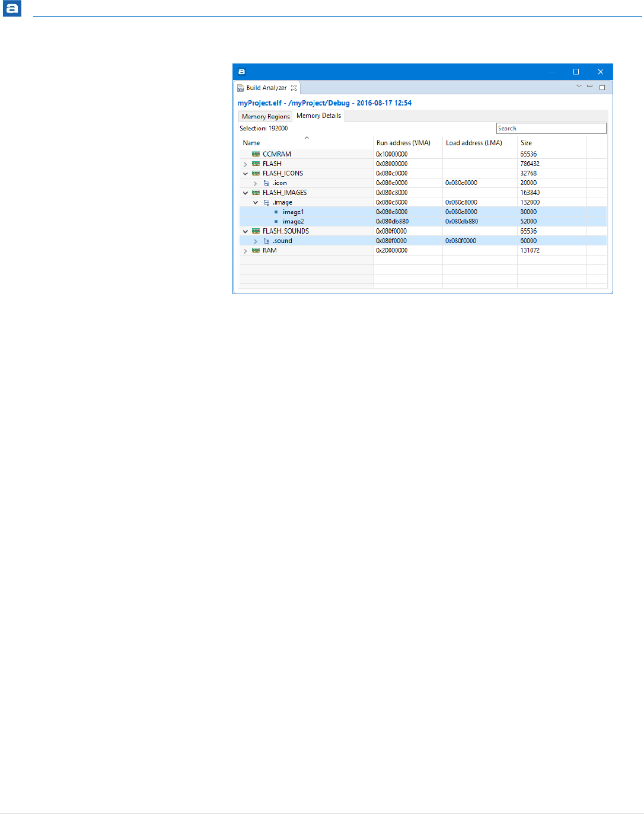Click the Build Analyzer tab icon
The image size is (644, 814).
coord(240,88)
